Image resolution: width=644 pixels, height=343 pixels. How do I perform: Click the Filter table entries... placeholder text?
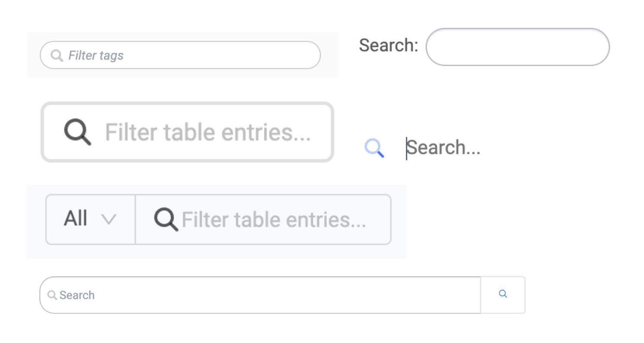(208, 132)
